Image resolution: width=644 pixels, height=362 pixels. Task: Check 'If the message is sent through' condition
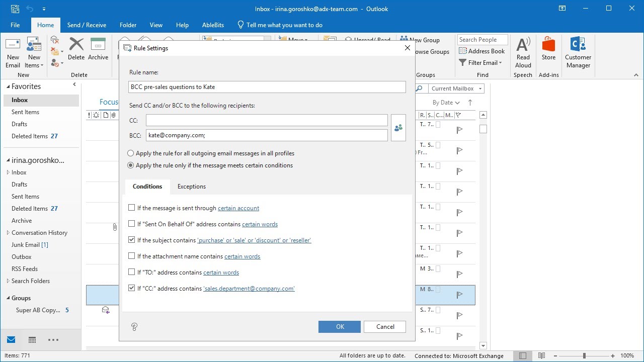(132, 208)
